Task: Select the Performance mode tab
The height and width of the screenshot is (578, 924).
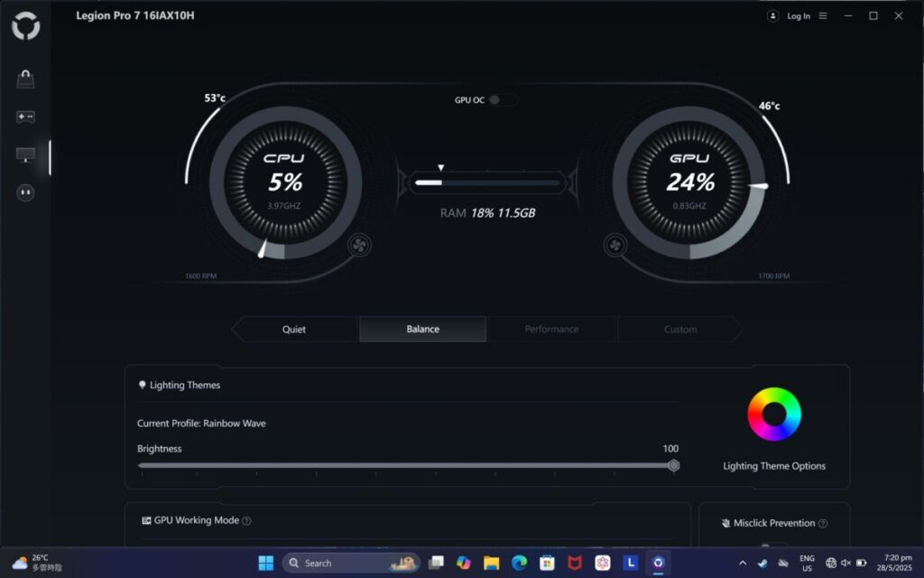Action: tap(551, 329)
